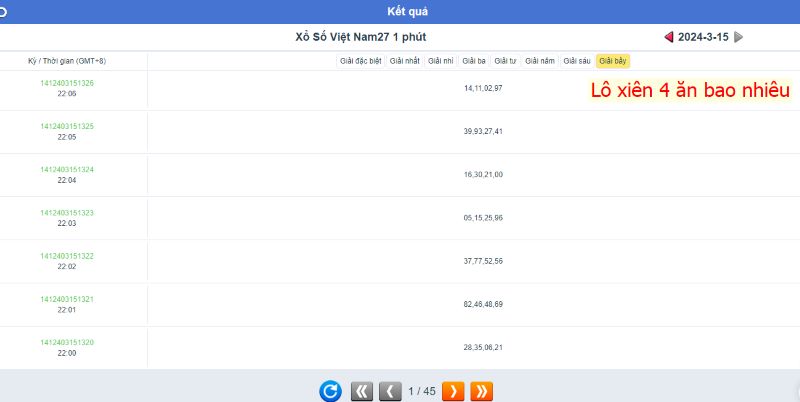Select the Giải đặc biệt tab

(x=361, y=61)
